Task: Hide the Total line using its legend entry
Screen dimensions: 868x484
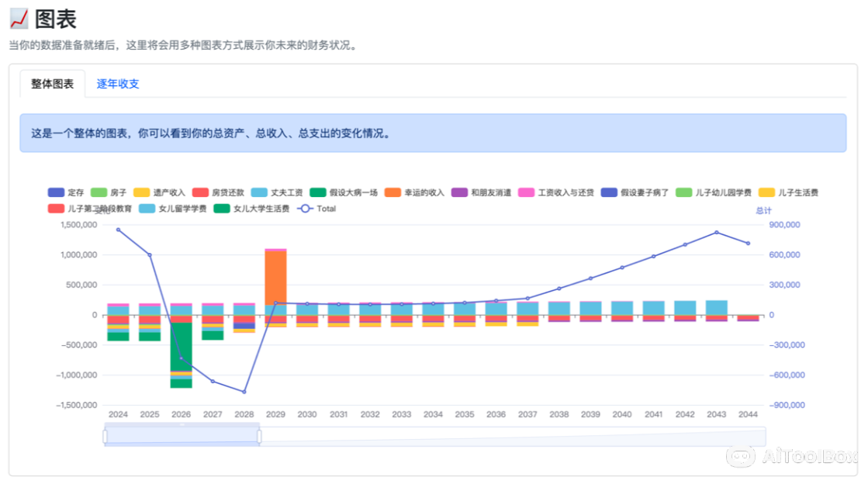Action: [x=316, y=209]
